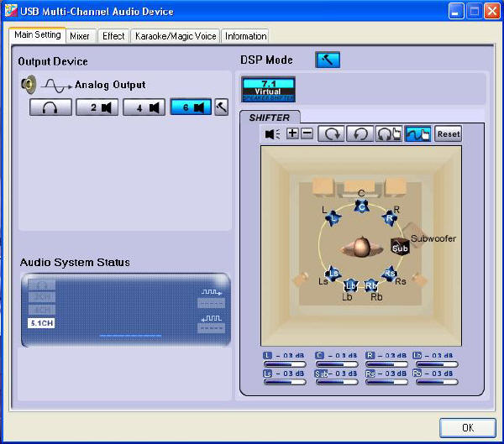Adjust Lb channel volume slider
The image size is (504, 444).
[x=437, y=364]
